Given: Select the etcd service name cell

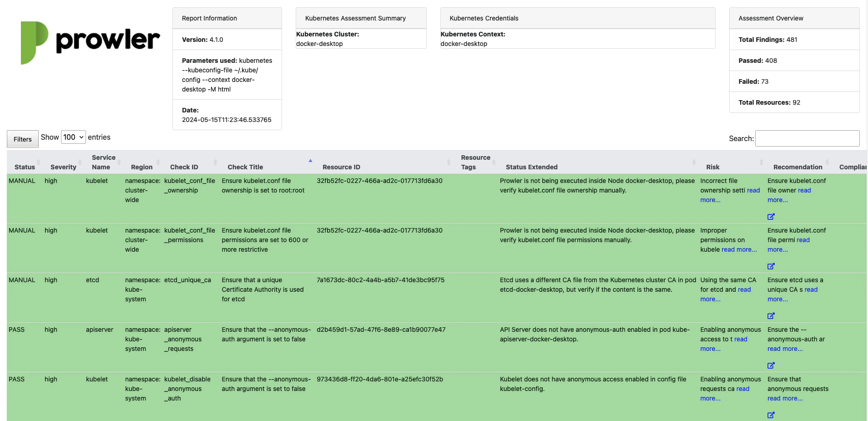Looking at the screenshot, I should (x=92, y=280).
